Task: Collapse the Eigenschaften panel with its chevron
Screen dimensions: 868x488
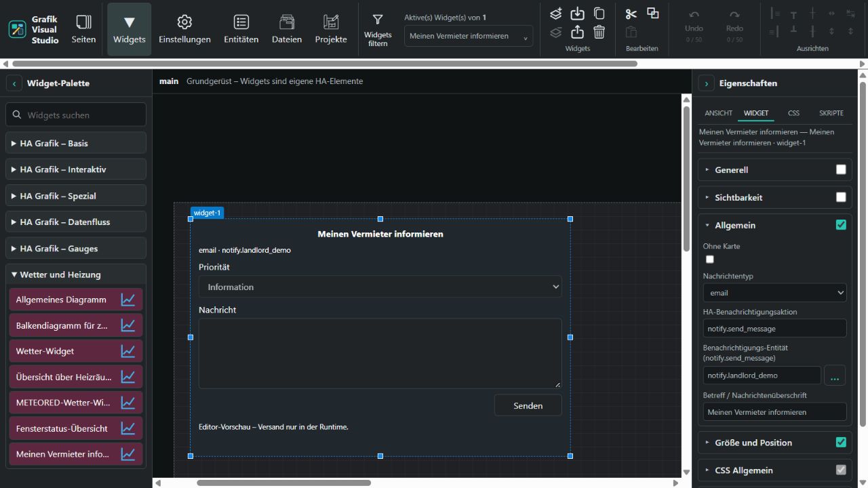Action: pyautogui.click(x=707, y=83)
